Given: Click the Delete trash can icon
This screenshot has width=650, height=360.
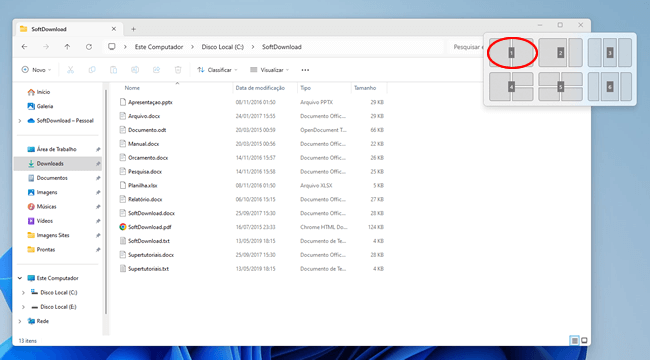Looking at the screenshot, I should point(178,70).
